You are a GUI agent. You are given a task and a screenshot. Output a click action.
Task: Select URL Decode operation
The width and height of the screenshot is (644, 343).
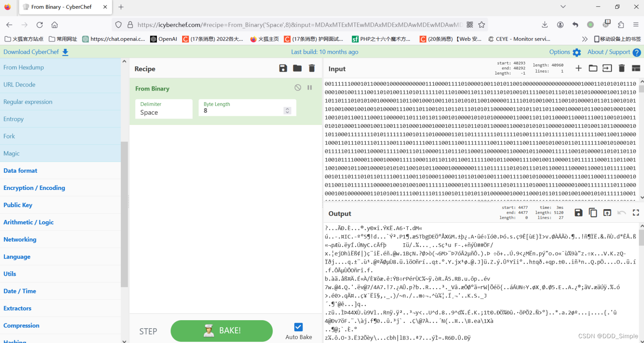60,85
